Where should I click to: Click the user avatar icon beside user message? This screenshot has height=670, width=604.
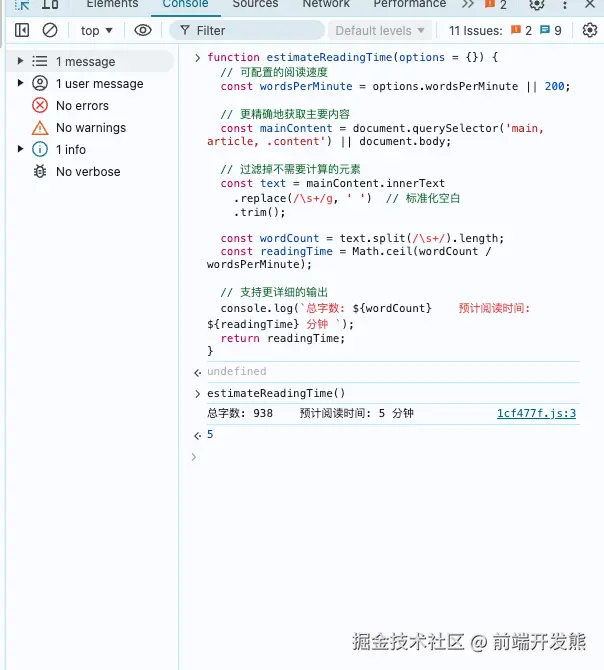(x=40, y=83)
